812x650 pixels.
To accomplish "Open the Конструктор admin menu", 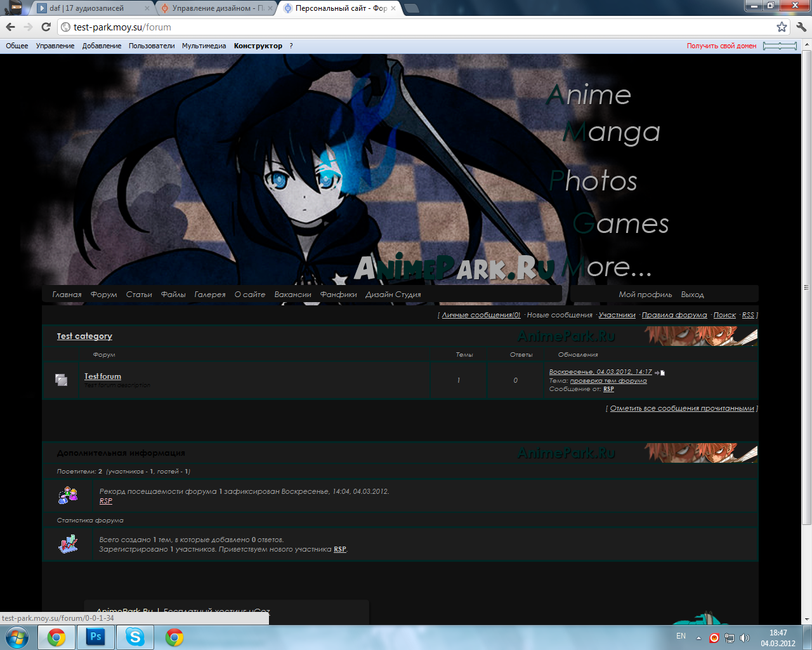I will [x=258, y=46].
